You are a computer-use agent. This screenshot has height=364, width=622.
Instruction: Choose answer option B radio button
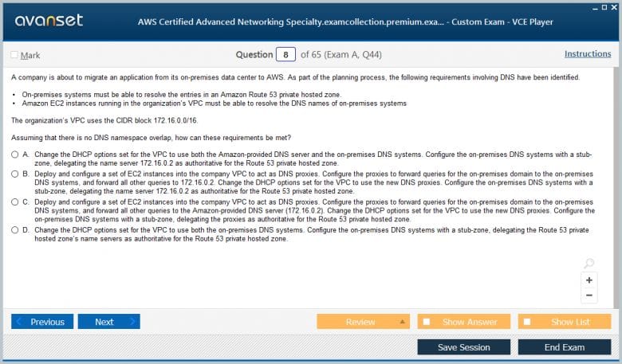[14, 173]
